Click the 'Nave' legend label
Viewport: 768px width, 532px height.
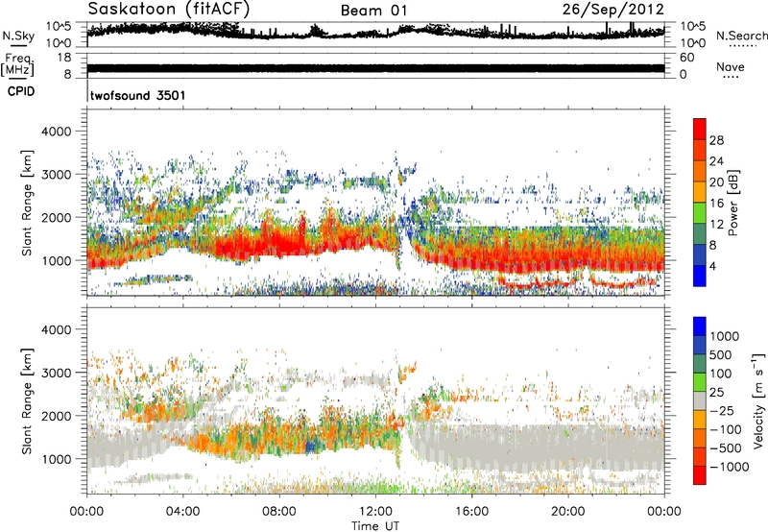click(731, 66)
